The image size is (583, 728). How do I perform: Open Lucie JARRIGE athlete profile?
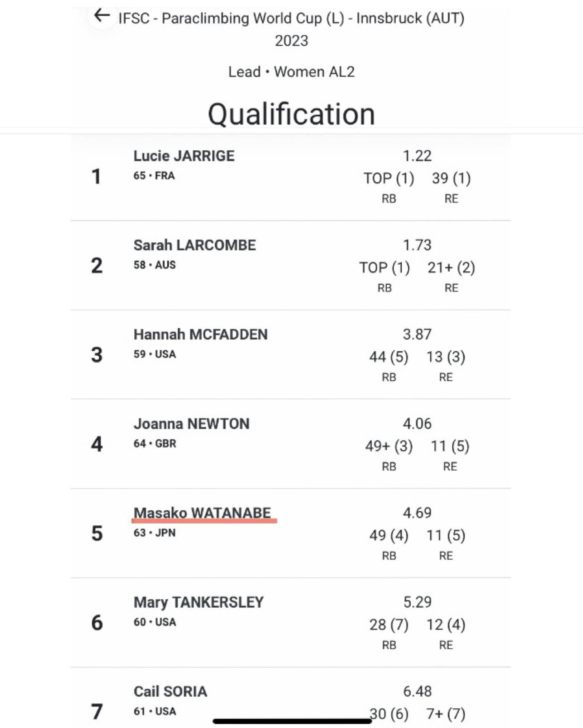click(184, 156)
